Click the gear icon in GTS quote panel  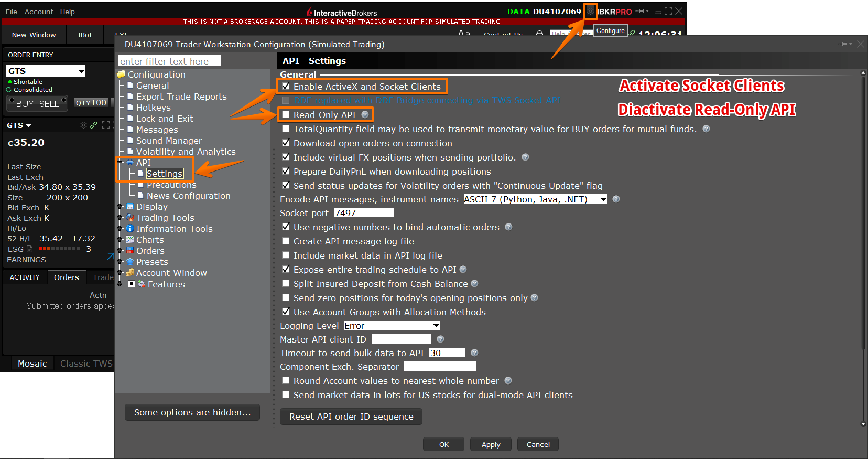point(83,125)
